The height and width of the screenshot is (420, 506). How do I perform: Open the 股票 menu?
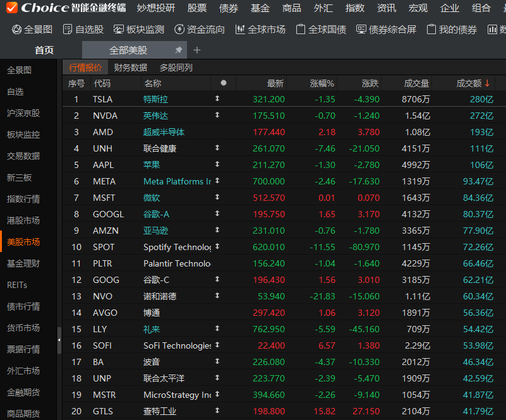pos(197,8)
